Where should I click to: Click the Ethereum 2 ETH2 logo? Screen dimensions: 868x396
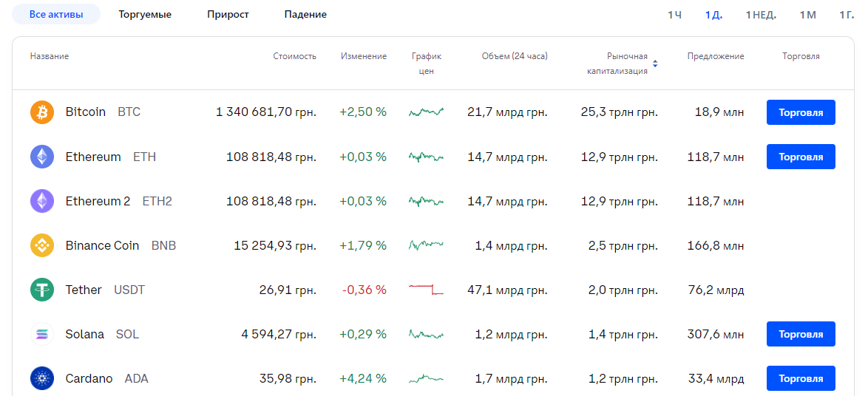[x=42, y=201]
